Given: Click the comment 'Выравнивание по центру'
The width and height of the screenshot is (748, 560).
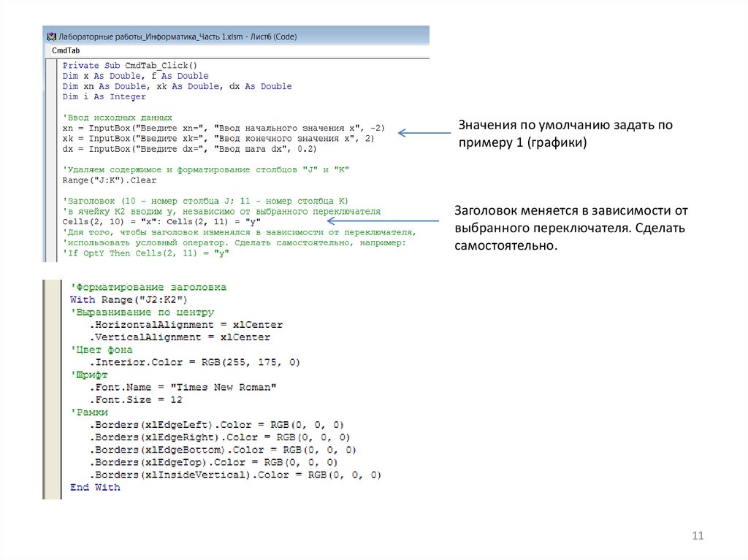Looking at the screenshot, I should [x=142, y=312].
